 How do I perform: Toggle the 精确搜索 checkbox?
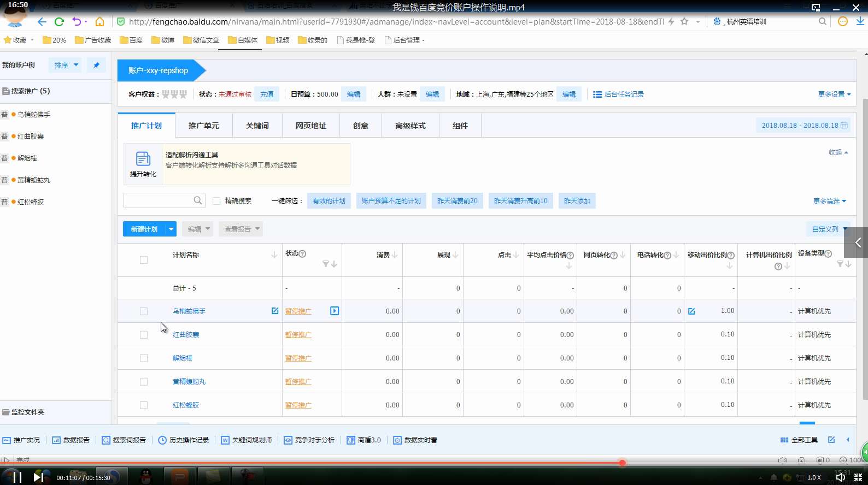[216, 201]
